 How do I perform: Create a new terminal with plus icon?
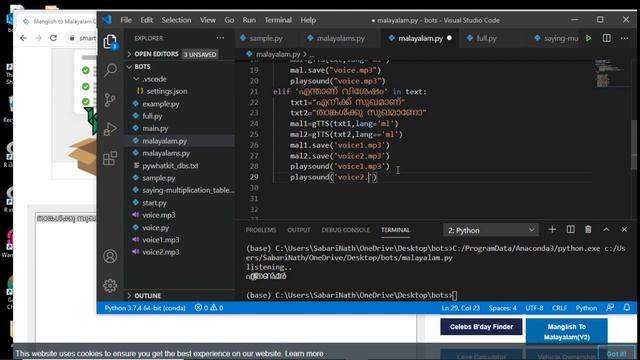point(552,229)
